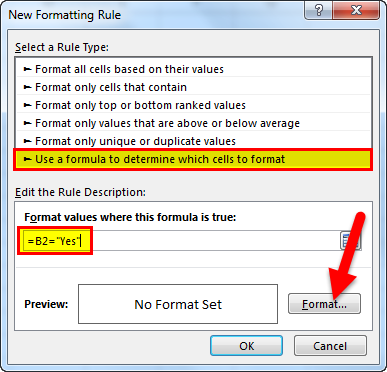Click the arrow bullet beside 'Format all cells'
This screenshot has width=387, height=372.
(x=27, y=69)
